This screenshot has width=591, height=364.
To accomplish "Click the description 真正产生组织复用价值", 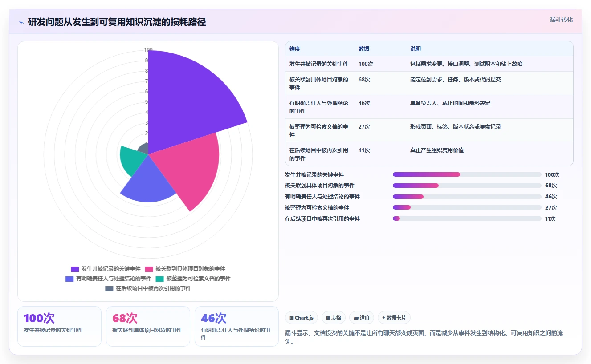I will (437, 150).
